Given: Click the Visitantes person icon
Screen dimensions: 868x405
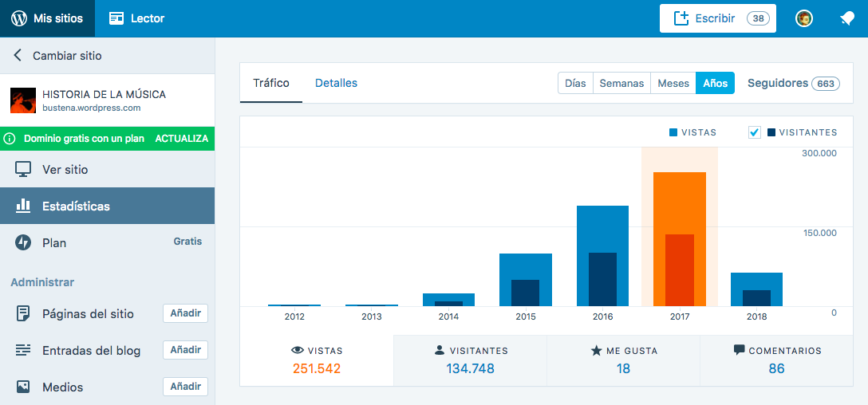Looking at the screenshot, I should pos(440,350).
